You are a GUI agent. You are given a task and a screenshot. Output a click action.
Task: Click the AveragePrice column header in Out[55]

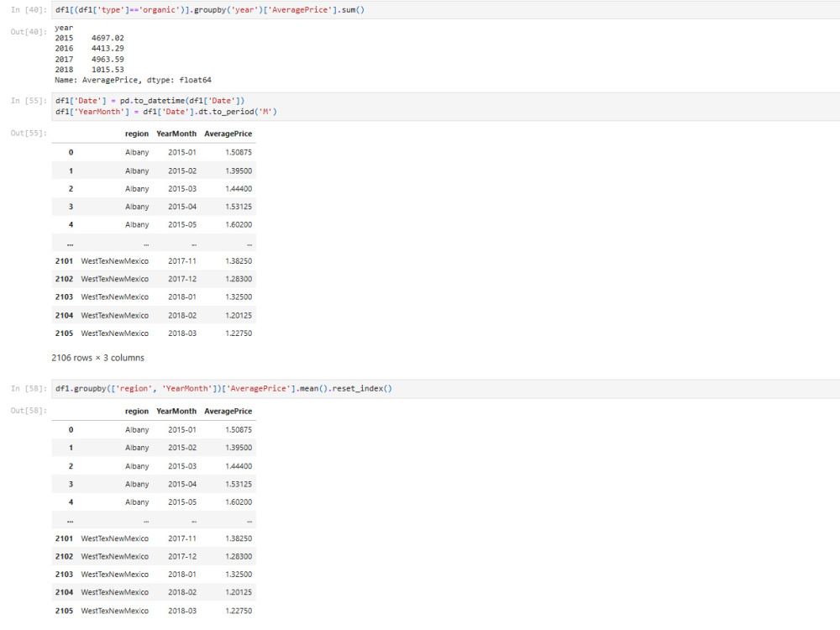[228, 134]
